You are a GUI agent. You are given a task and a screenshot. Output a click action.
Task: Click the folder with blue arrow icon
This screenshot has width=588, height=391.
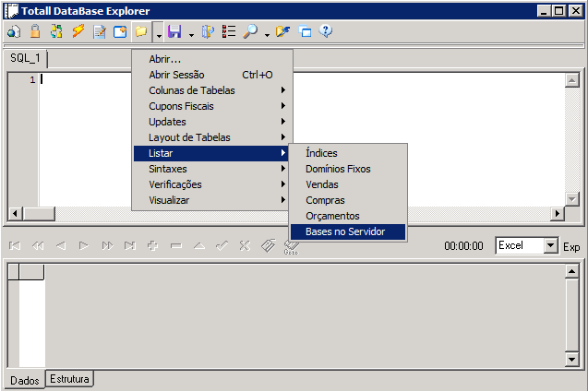click(283, 31)
